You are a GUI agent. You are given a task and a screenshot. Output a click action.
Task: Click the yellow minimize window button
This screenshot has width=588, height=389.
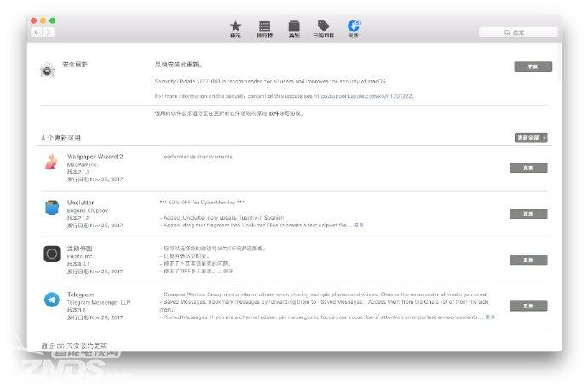(x=43, y=20)
